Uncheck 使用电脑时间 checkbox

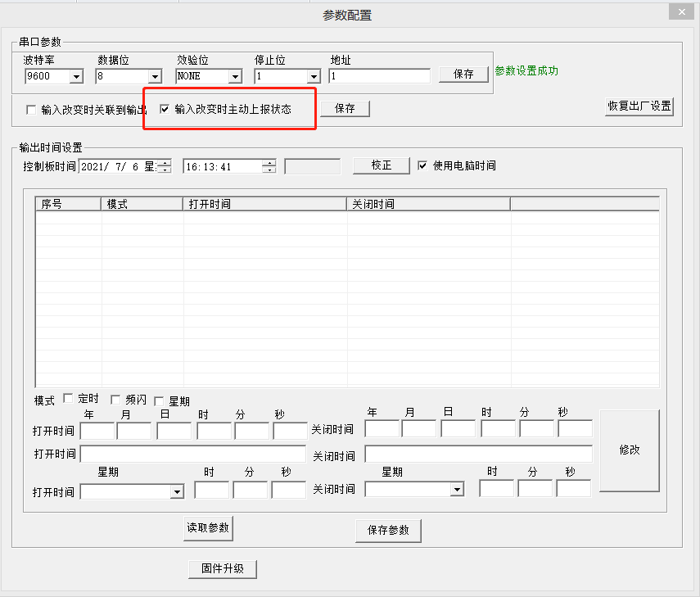(422, 165)
